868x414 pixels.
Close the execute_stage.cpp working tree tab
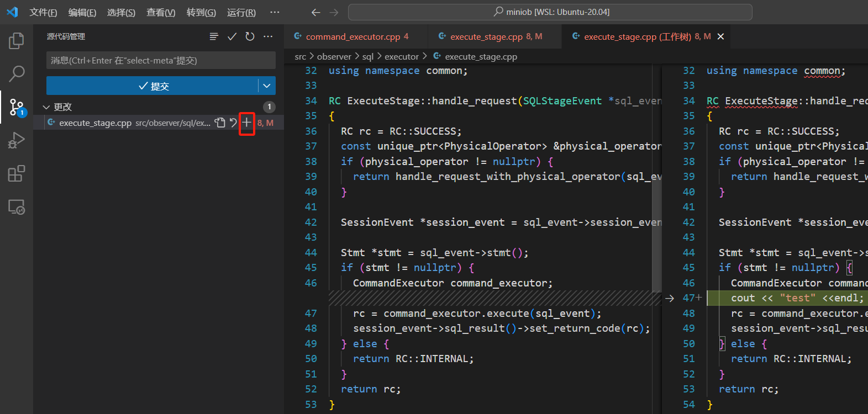click(720, 36)
